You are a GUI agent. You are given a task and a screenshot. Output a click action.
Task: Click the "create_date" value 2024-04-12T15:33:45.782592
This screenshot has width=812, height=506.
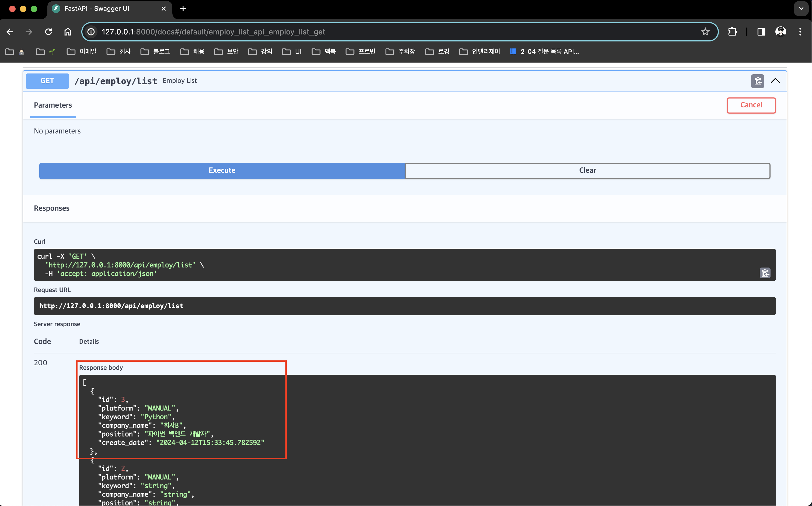(x=210, y=442)
